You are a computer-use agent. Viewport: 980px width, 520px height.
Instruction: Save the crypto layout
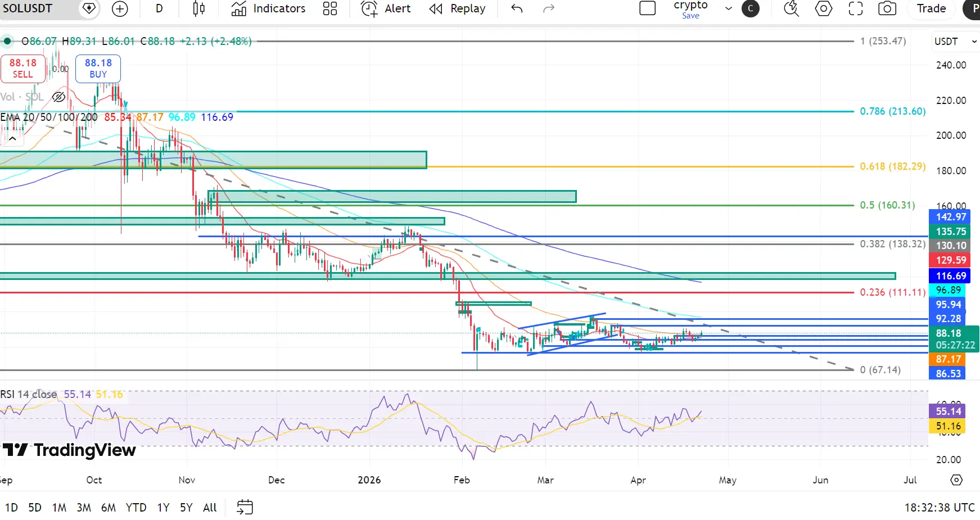click(690, 16)
